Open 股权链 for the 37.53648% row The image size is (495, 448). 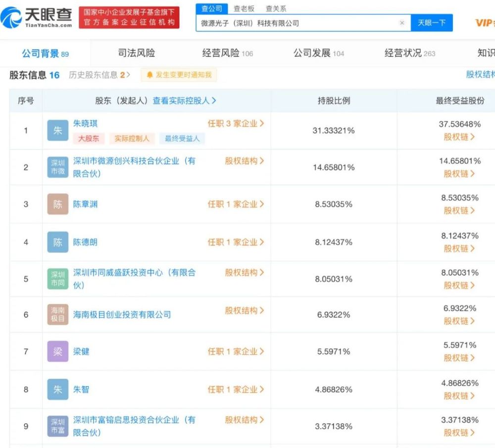459,137
